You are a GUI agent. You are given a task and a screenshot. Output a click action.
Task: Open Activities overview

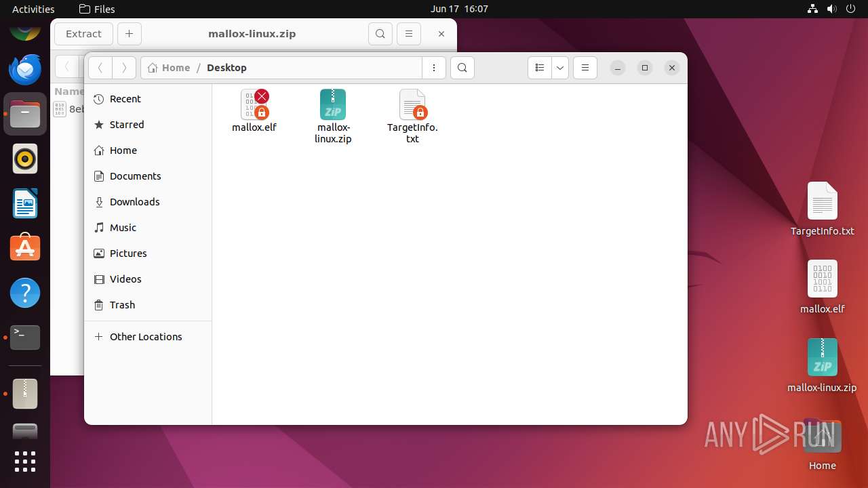tap(33, 9)
